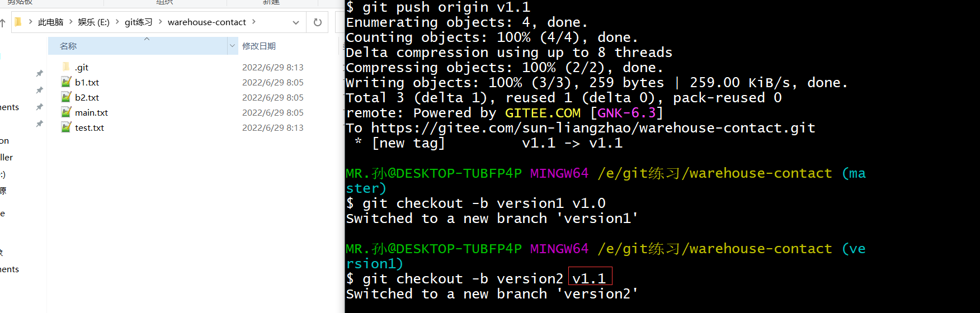
Task: Open the 名称 column filter dropdown
Action: pos(232,46)
